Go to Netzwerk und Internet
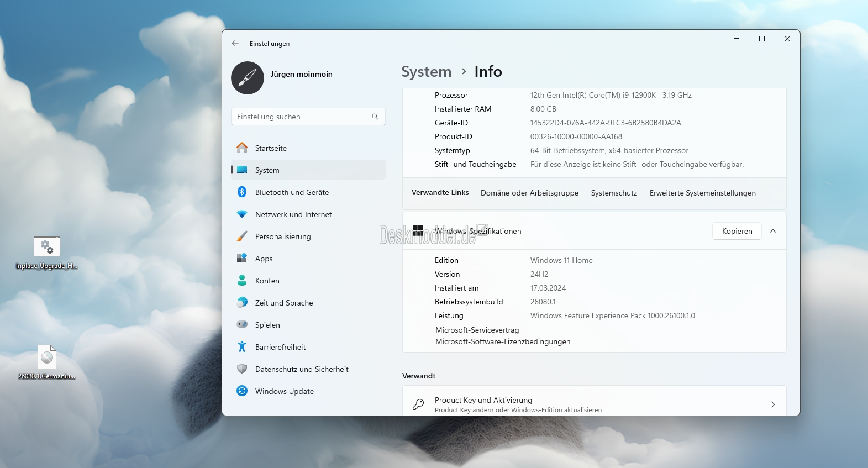 coord(308,214)
